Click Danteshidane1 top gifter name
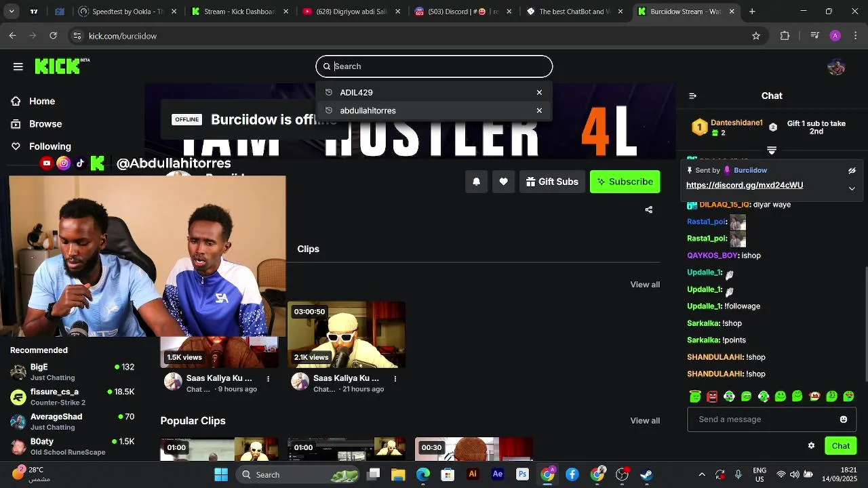 [736, 123]
